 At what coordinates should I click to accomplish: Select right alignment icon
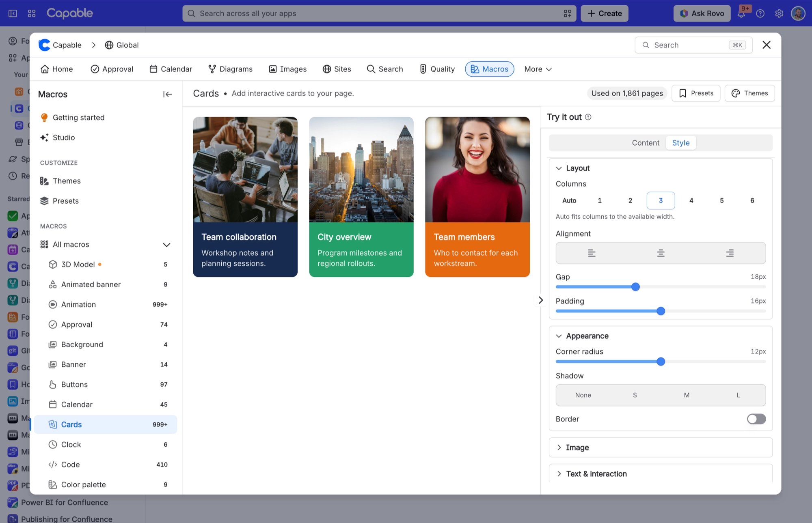click(x=730, y=253)
